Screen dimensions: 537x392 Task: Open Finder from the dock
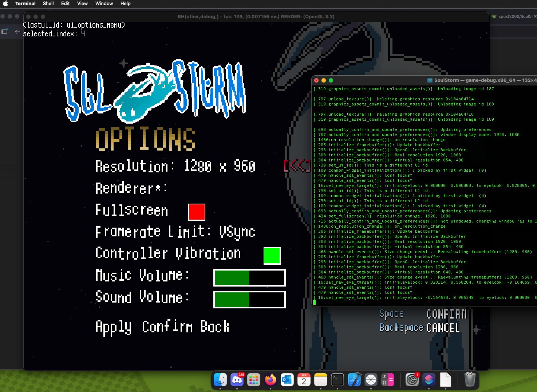click(x=220, y=380)
